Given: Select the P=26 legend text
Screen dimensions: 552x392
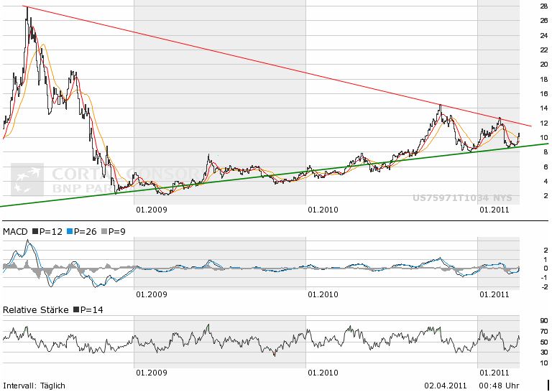Looking at the screenshot, I should (x=86, y=231).
